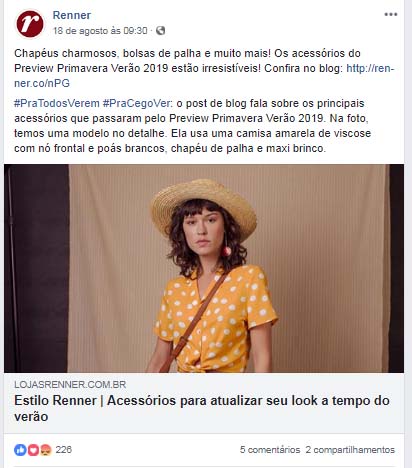Screen dimensions: 412x468
Task: Click the red heart Love reaction icon
Action: pyautogui.click(x=33, y=450)
